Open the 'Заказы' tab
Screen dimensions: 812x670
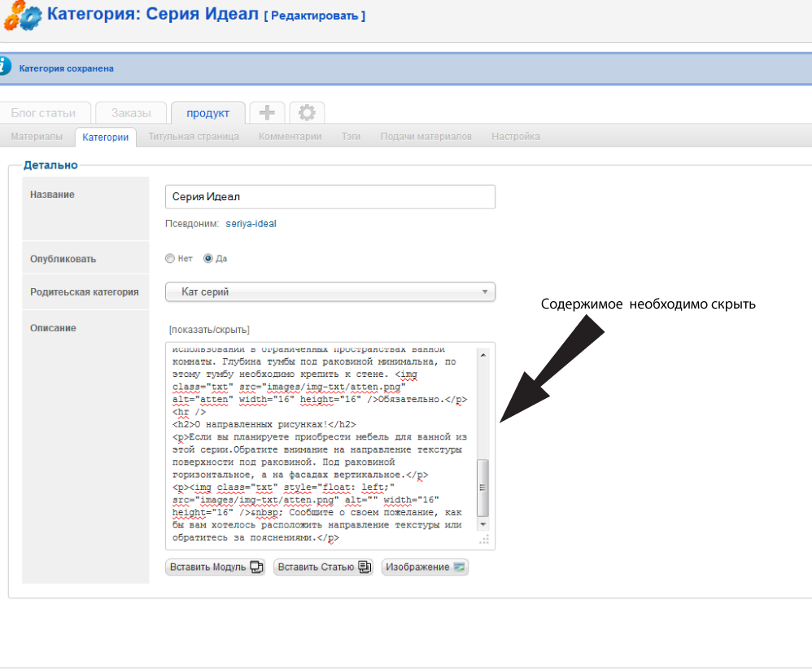131,113
